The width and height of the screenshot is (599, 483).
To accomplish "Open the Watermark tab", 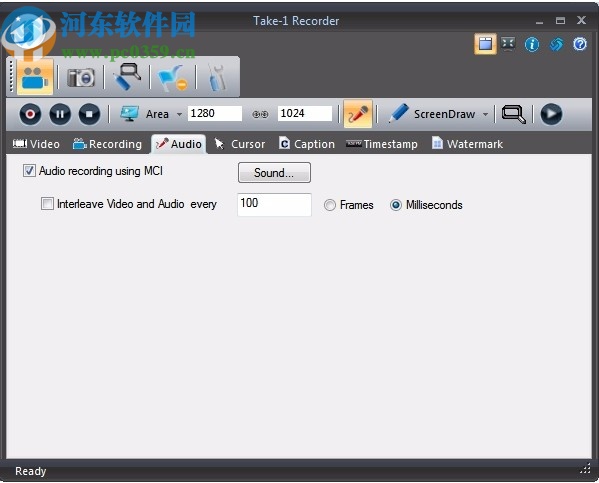I will pos(467,144).
